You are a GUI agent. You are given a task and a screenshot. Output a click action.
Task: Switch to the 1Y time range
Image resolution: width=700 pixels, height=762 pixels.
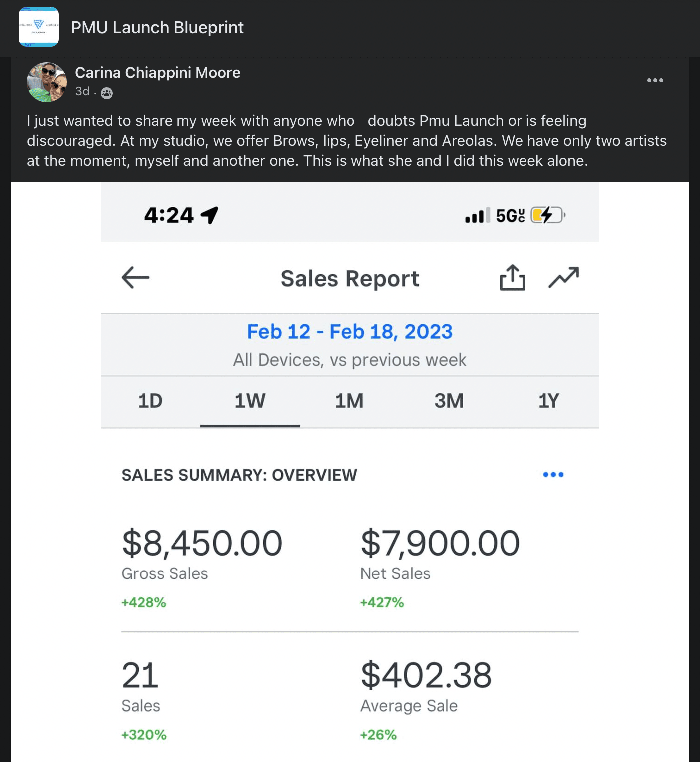point(548,401)
